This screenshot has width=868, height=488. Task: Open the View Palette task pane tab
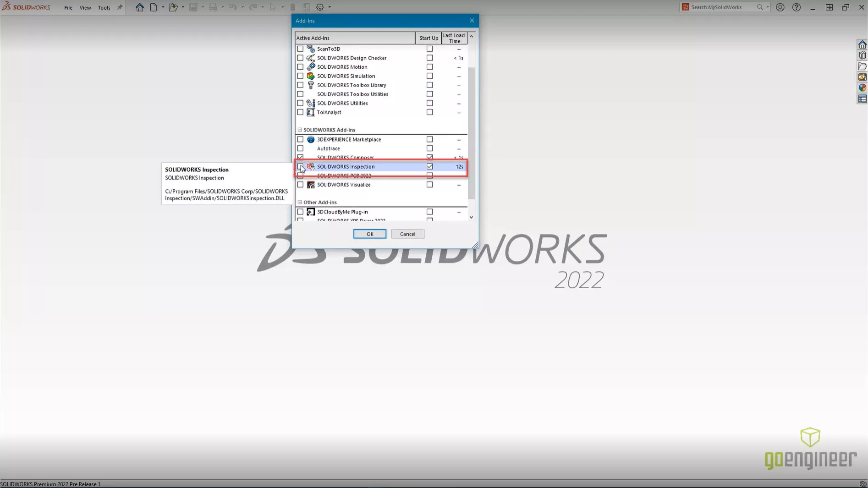[x=862, y=77]
